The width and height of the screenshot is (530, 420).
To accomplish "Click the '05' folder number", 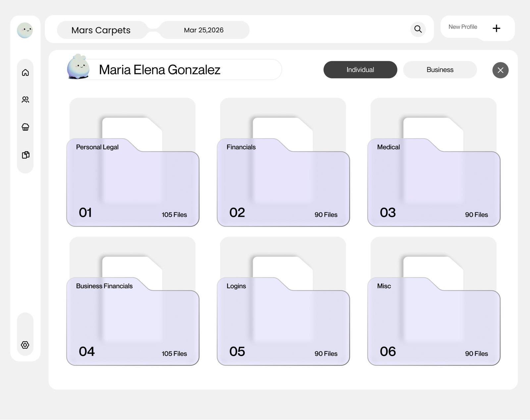I will tap(237, 351).
